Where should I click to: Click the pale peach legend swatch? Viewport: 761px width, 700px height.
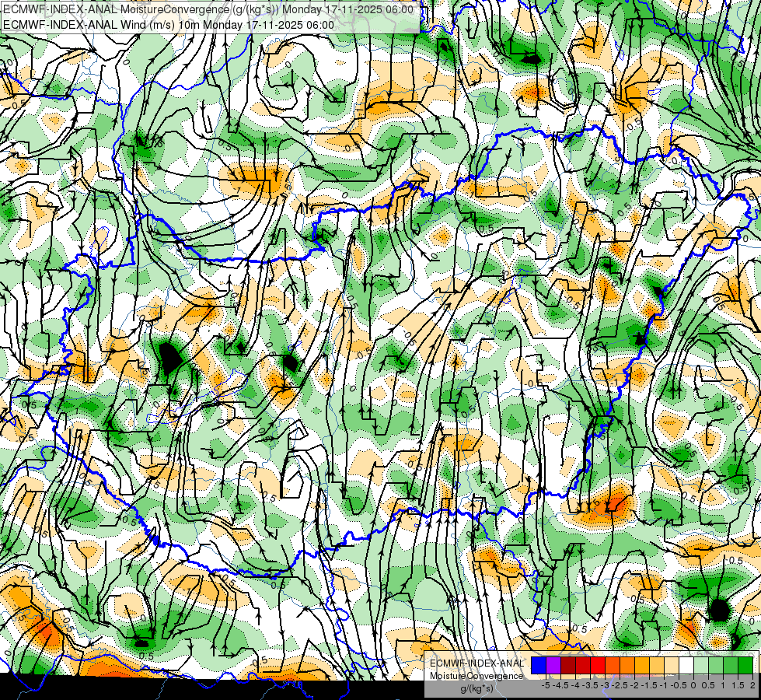(672, 665)
